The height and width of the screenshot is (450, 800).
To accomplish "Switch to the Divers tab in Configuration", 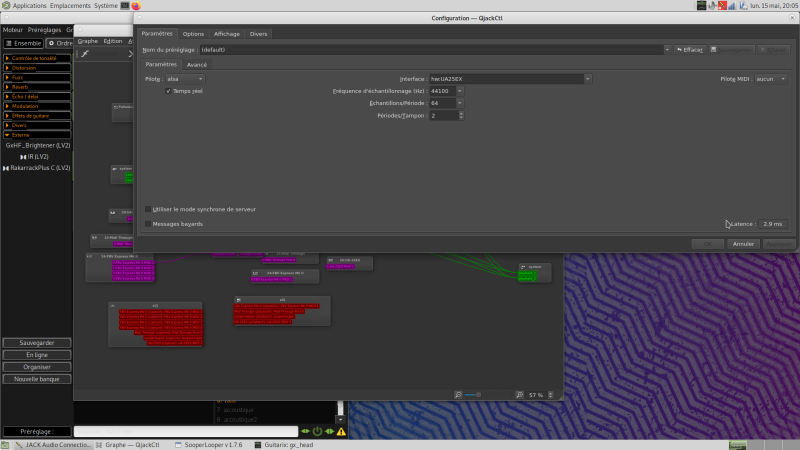I will pos(258,34).
